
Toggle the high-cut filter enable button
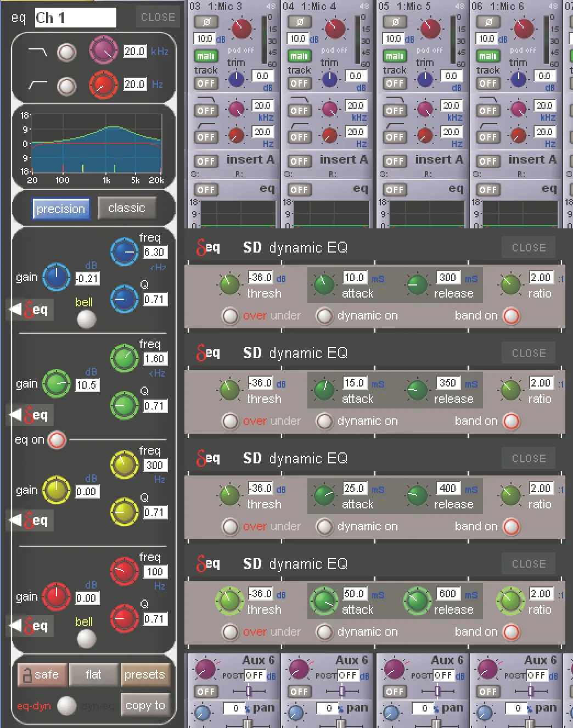[x=67, y=52]
